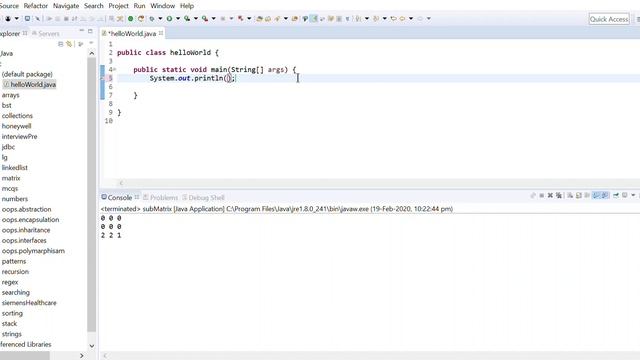The image size is (640, 360).
Task: Open the Search menu
Action: [x=93, y=6]
